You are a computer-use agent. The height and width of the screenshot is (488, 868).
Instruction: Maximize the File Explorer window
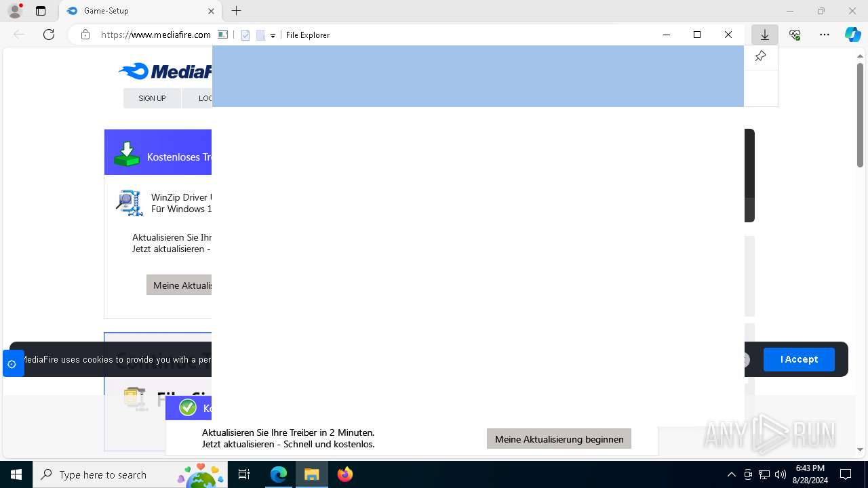[x=697, y=35]
